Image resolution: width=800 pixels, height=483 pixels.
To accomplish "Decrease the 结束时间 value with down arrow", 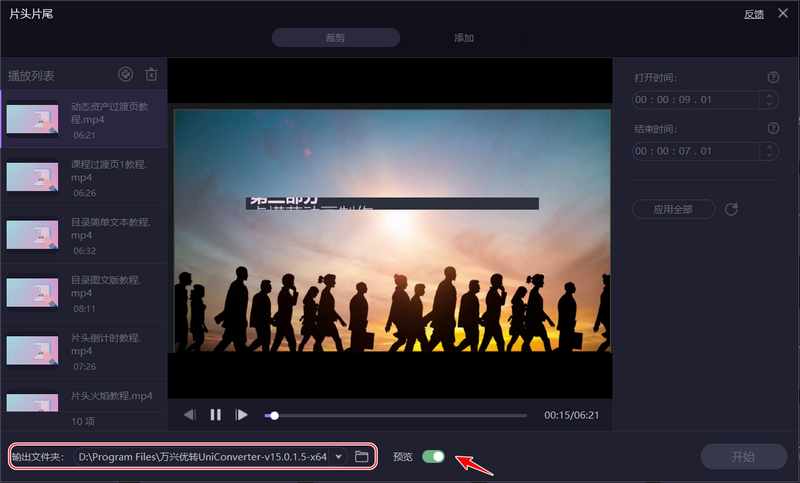I will coord(768,156).
